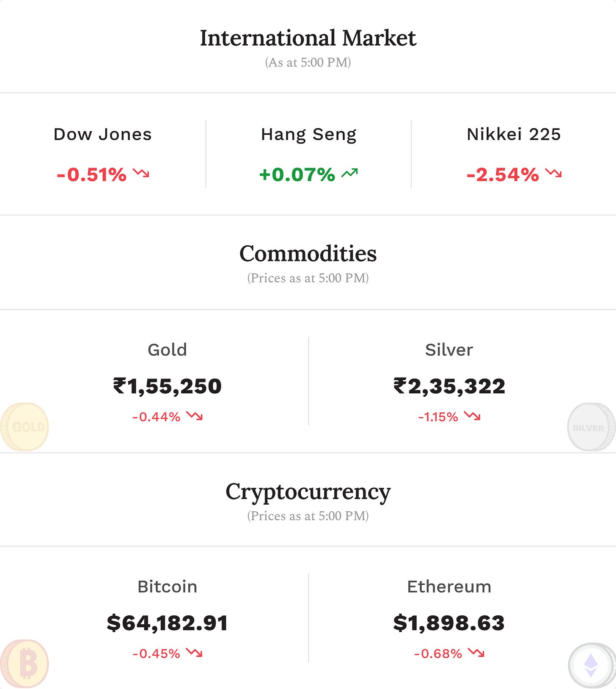Click the Bitcoin coin icon

(25, 664)
